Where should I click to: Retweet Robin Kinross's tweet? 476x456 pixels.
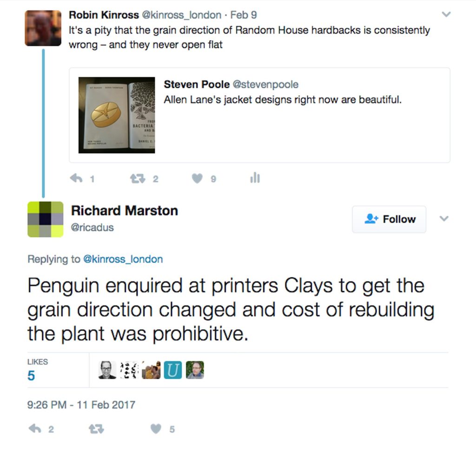(137, 178)
